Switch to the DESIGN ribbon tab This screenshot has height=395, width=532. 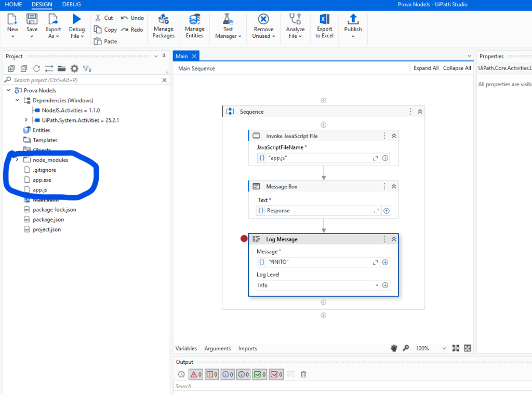pos(42,4)
